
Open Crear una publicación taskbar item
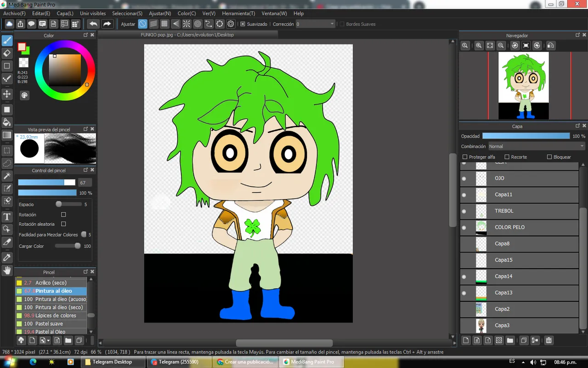(x=246, y=362)
